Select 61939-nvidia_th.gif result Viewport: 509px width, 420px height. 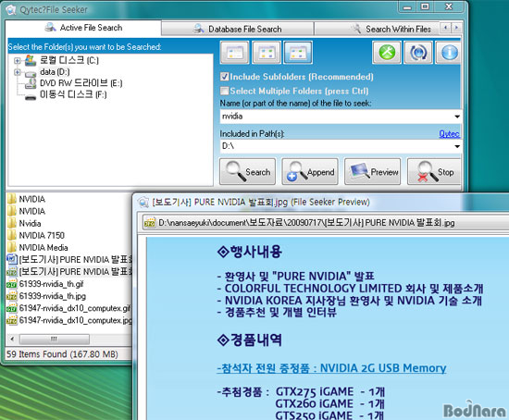pos(51,284)
